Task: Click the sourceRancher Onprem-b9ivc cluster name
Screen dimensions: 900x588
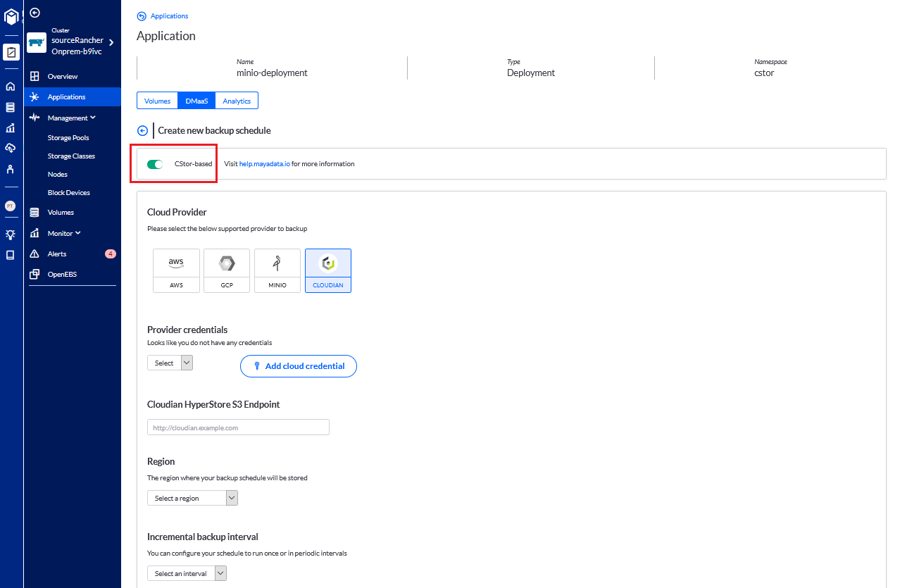Action: tap(77, 46)
